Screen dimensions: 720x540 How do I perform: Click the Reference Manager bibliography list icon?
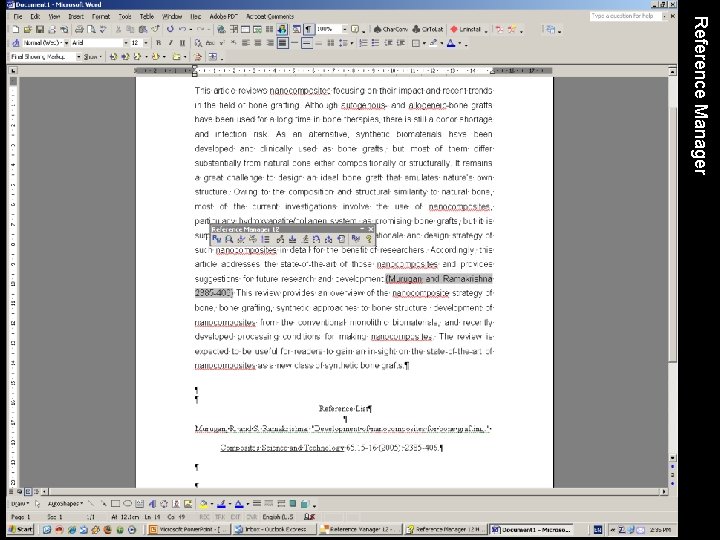click(x=265, y=239)
